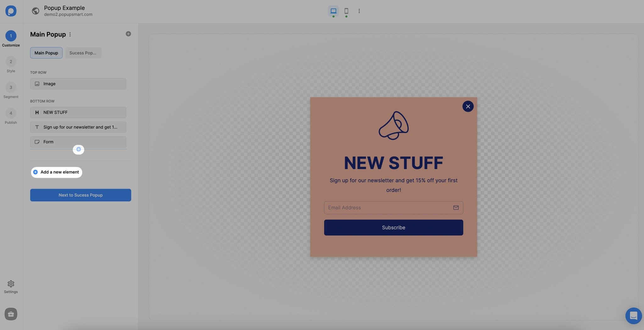Click the plus icon next to Main Popup title
This screenshot has width=644, height=330.
[128, 33]
